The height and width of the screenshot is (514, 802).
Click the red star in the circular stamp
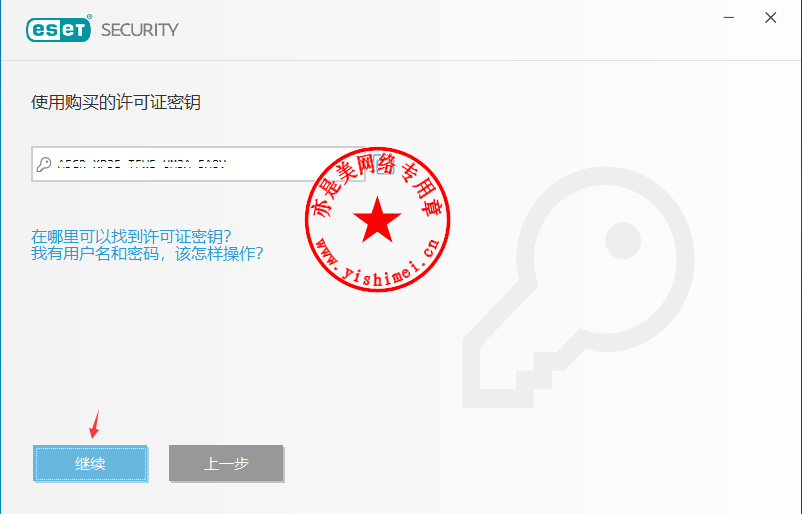pos(377,219)
